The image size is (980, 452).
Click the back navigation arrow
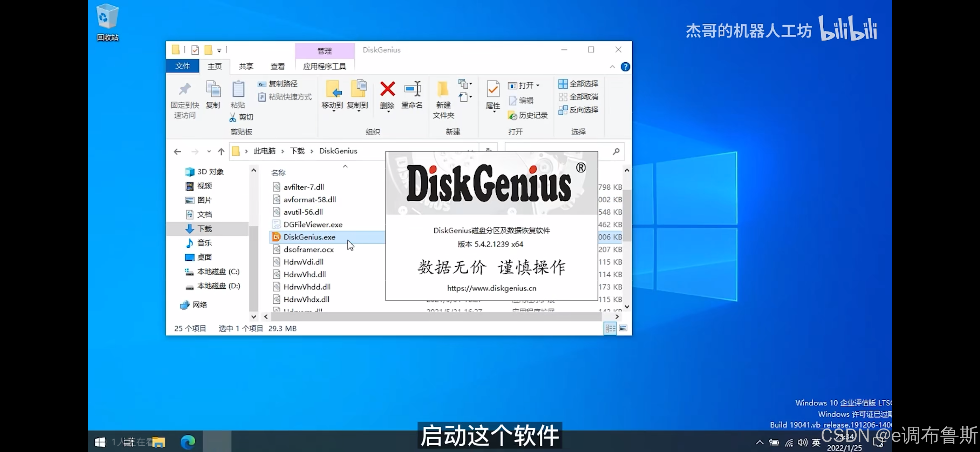pyautogui.click(x=177, y=152)
